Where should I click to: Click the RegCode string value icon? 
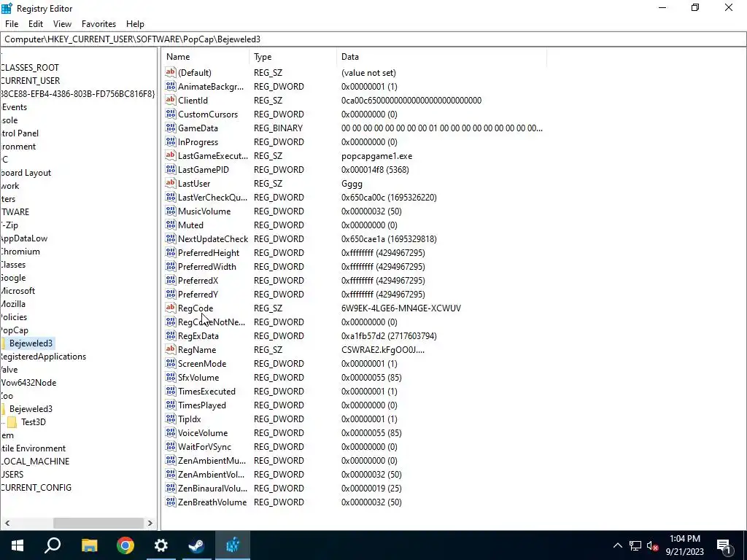click(171, 308)
